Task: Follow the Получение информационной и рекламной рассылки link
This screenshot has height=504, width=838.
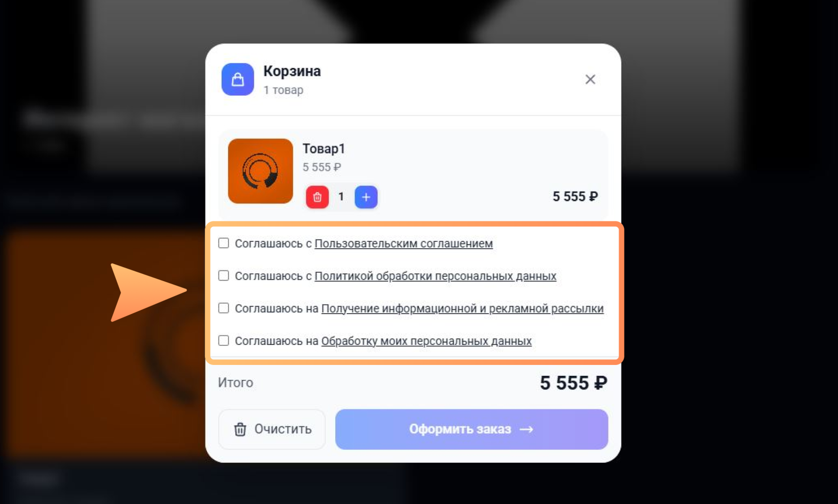Action: [462, 309]
